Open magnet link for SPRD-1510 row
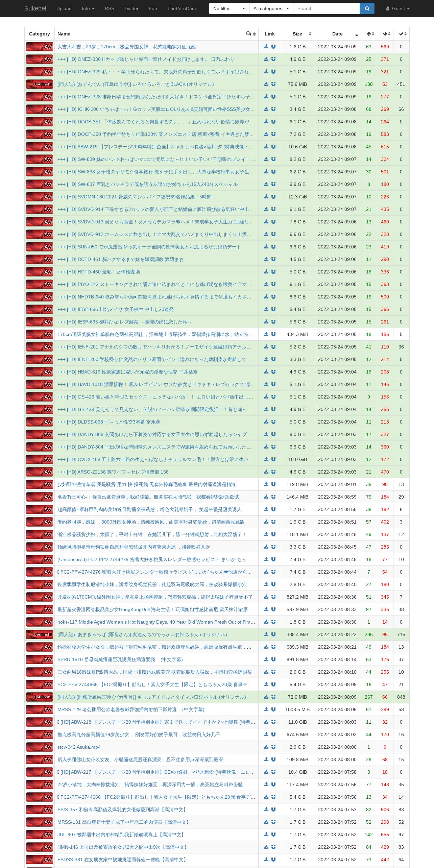434x868 pixels. pos(273,659)
